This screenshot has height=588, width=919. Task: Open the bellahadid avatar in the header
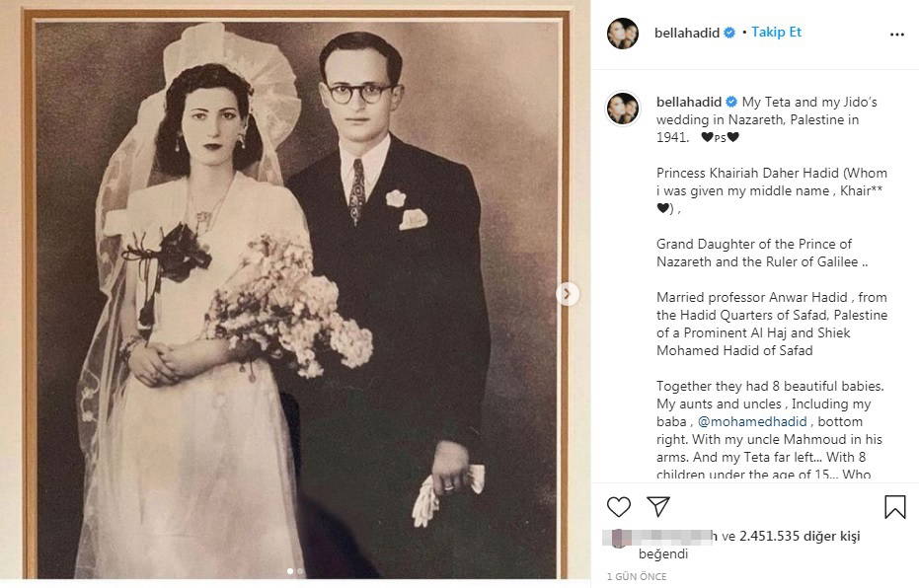click(x=623, y=34)
